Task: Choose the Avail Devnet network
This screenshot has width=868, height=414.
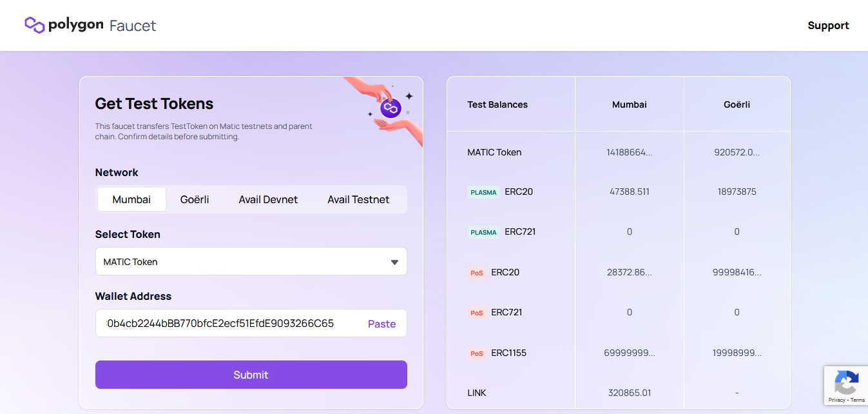Action: [x=268, y=200]
